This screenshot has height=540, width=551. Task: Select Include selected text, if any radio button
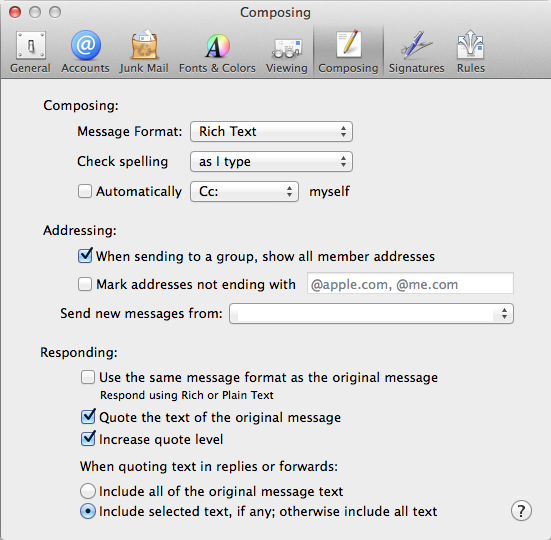tap(87, 511)
